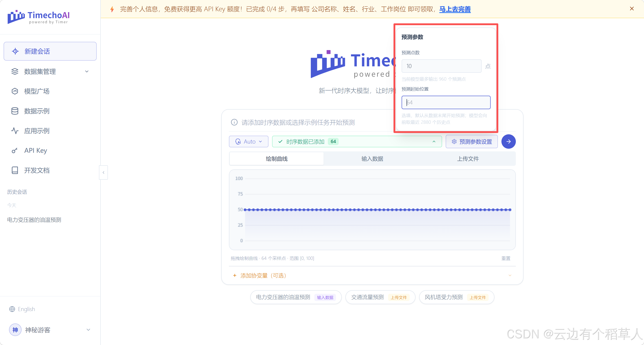The height and width of the screenshot is (345, 644).
Task: Dismiss the banner with the X icon
Action: (x=632, y=9)
